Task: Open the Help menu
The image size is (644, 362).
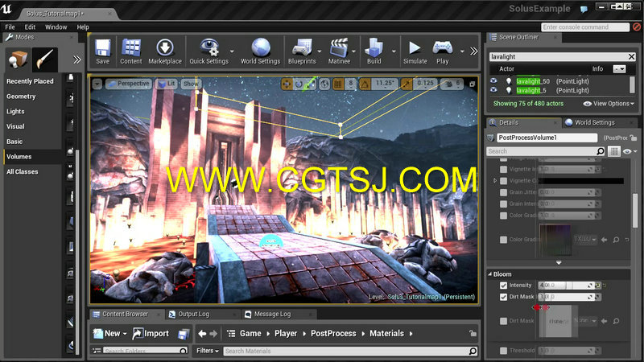Action: click(x=83, y=27)
